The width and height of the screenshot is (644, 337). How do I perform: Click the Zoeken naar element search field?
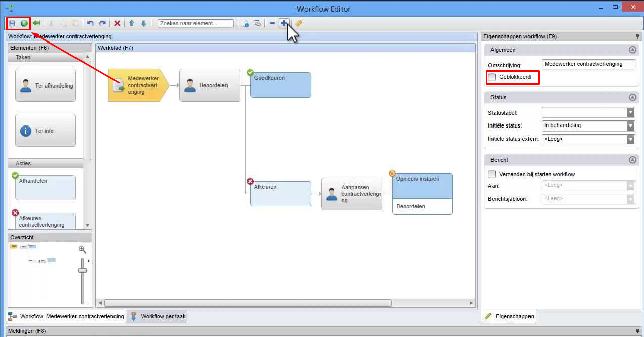[x=196, y=23]
